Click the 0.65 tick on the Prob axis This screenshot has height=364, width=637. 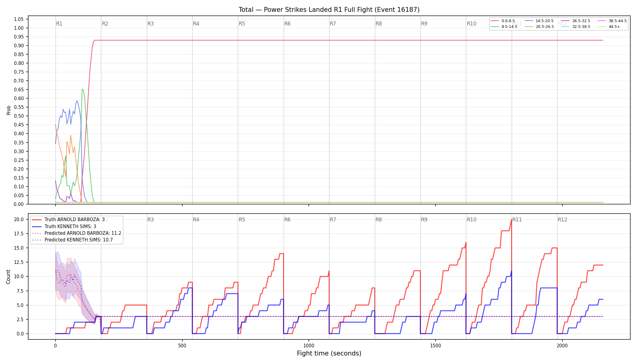click(19, 90)
